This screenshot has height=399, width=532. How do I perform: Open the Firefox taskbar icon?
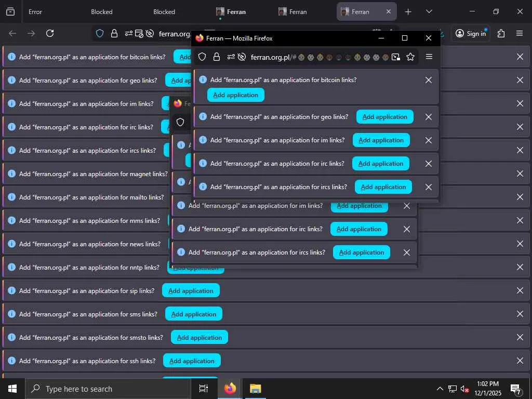(x=230, y=389)
